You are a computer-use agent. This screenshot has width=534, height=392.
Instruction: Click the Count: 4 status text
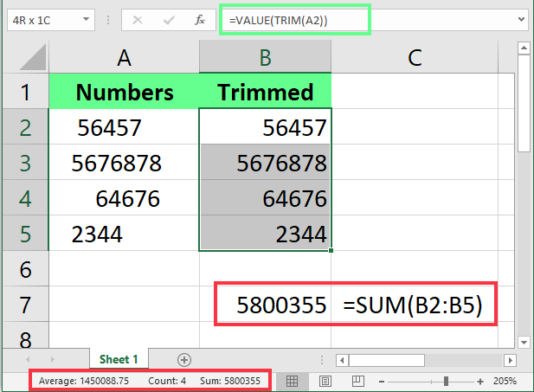[x=167, y=381]
